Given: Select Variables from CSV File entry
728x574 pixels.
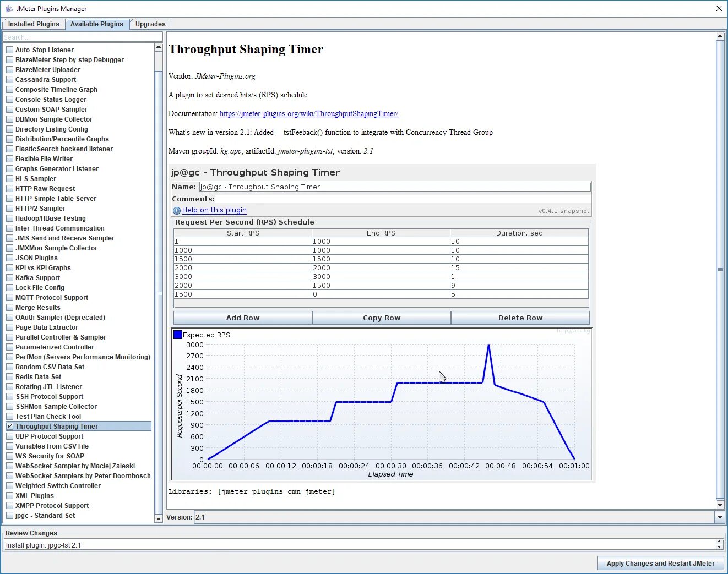Looking at the screenshot, I should [x=52, y=446].
